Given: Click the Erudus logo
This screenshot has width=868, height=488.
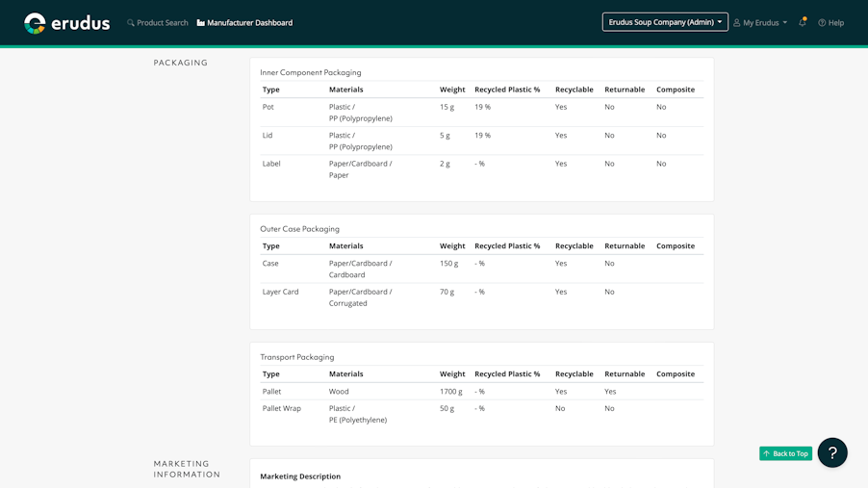Looking at the screenshot, I should coord(67,23).
